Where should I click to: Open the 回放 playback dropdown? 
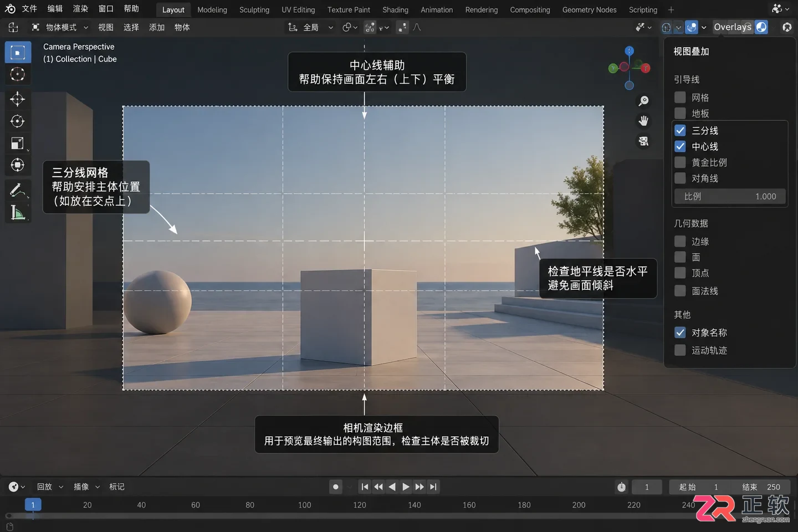(50, 487)
